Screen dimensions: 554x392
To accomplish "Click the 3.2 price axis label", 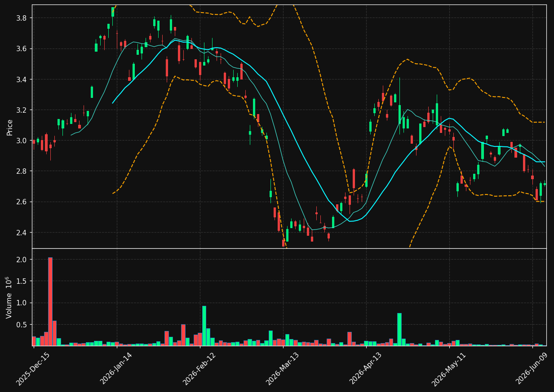I will [x=22, y=110].
